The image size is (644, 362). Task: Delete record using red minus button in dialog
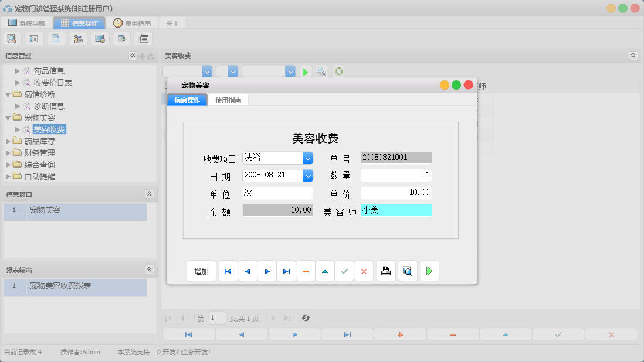(306, 271)
